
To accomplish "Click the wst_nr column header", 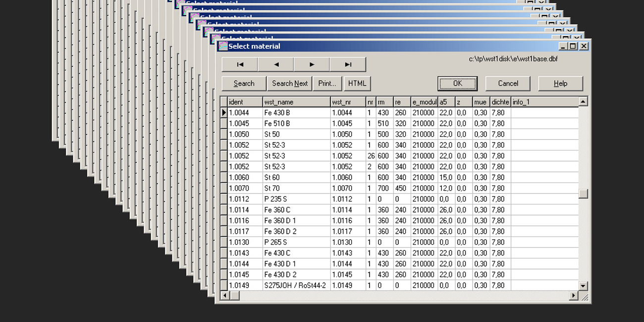I will (348, 102).
